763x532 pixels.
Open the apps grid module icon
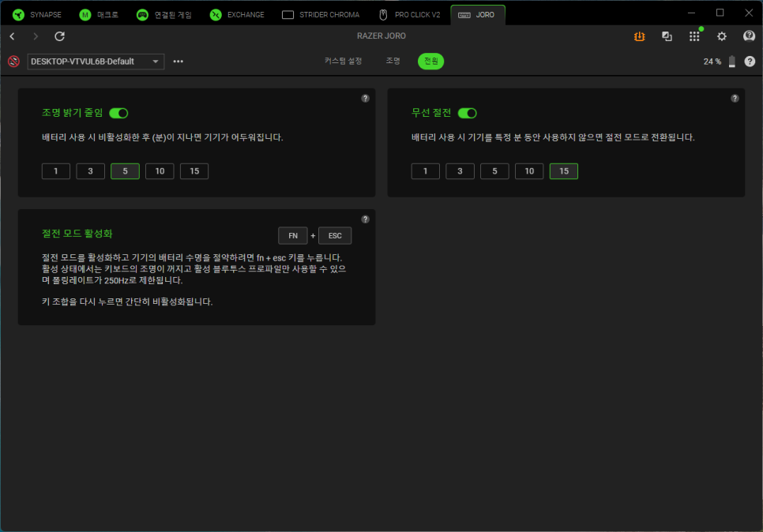694,36
